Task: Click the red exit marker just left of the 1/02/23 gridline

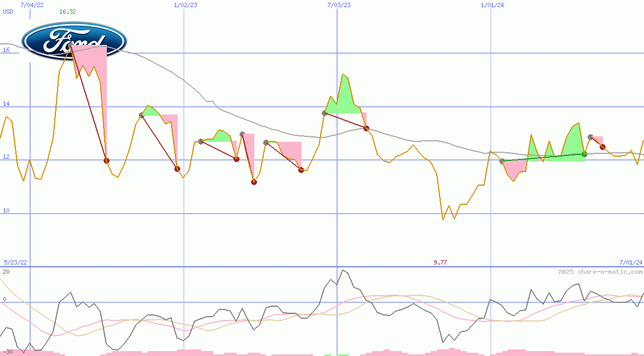Action: click(x=177, y=169)
